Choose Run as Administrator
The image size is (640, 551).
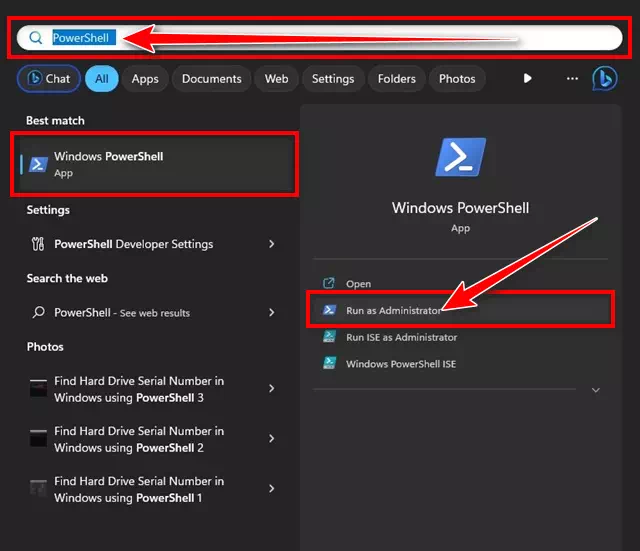point(460,311)
